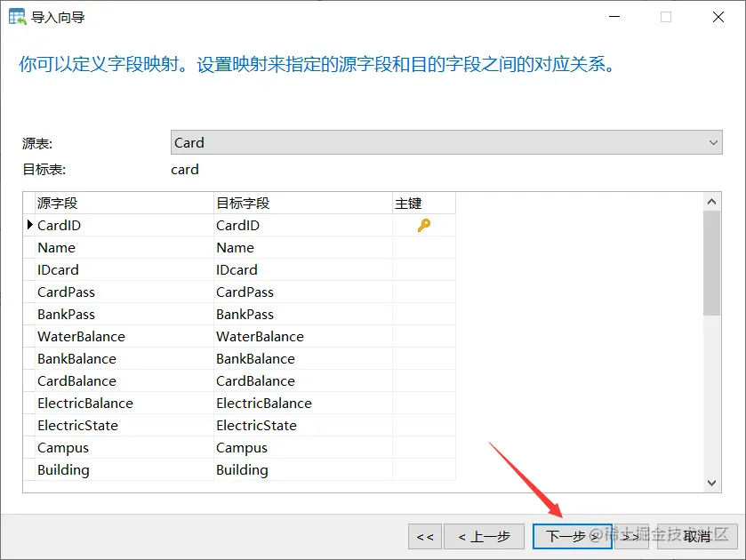Image resolution: width=746 pixels, height=560 pixels.
Task: Click the scroll down arrow of field list
Action: pos(711,483)
